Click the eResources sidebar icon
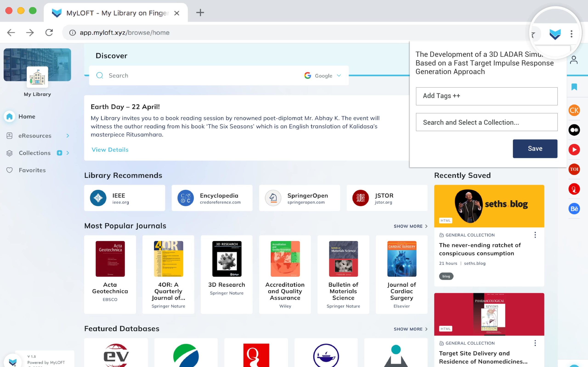The width and height of the screenshot is (588, 367). coord(9,136)
